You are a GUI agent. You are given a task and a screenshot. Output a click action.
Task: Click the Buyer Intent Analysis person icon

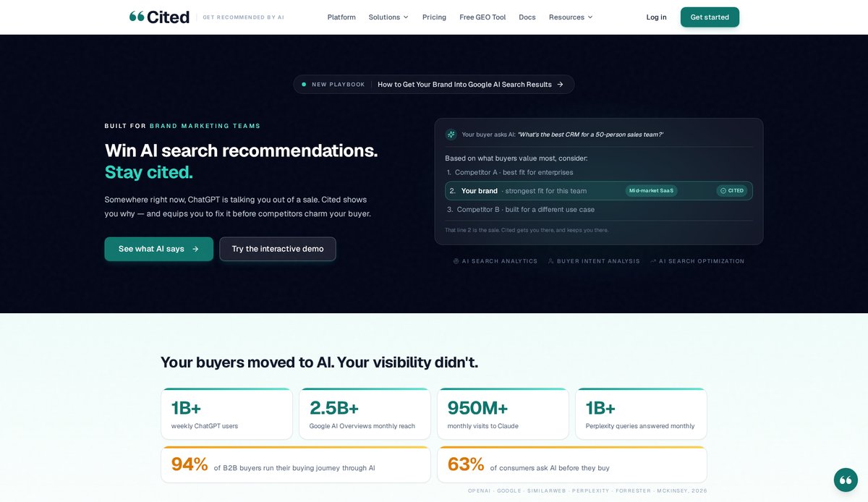[x=551, y=261]
